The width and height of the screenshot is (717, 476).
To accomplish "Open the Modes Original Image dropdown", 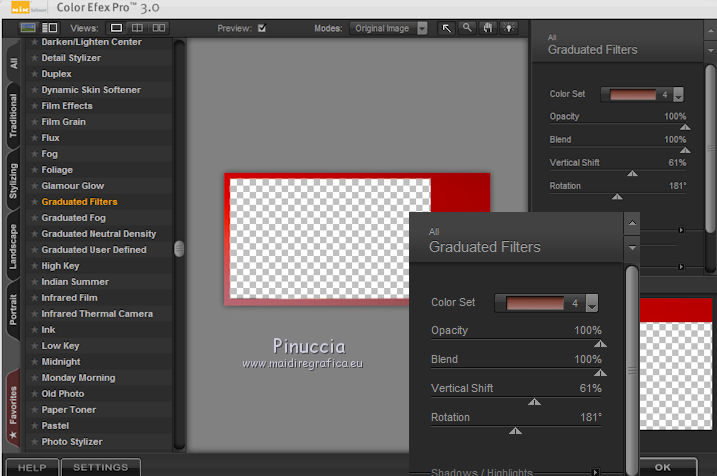I will tap(389, 28).
